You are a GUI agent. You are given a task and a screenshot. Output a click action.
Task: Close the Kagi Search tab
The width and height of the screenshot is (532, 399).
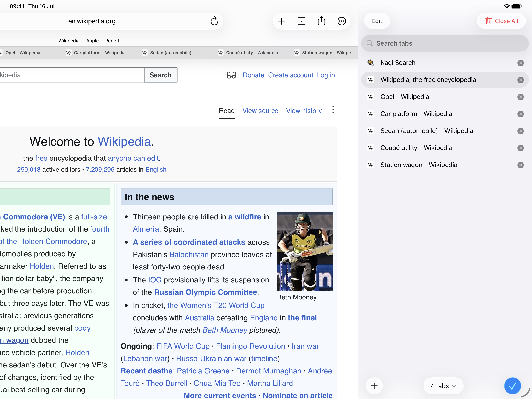(520, 63)
